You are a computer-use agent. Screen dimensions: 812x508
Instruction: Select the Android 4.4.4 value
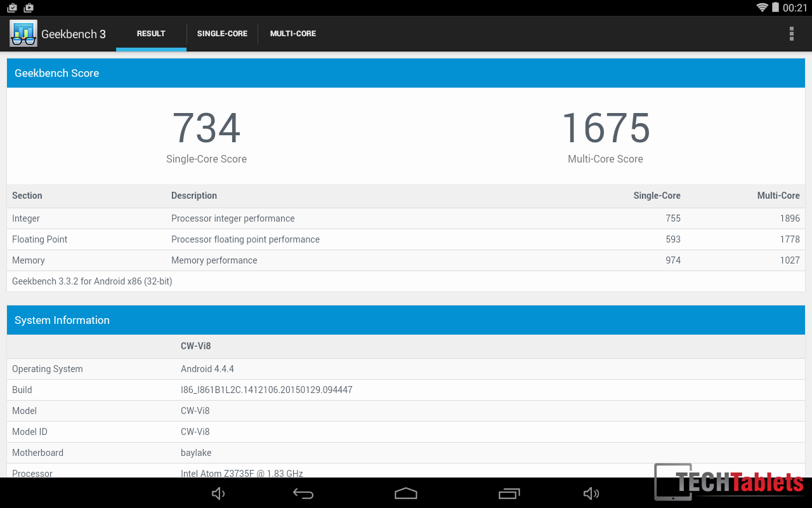point(207,369)
